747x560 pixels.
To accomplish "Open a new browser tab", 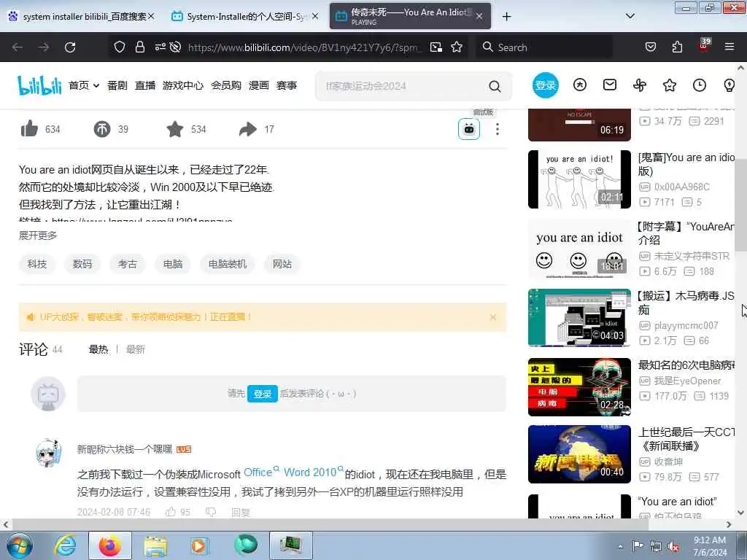I will (x=506, y=17).
